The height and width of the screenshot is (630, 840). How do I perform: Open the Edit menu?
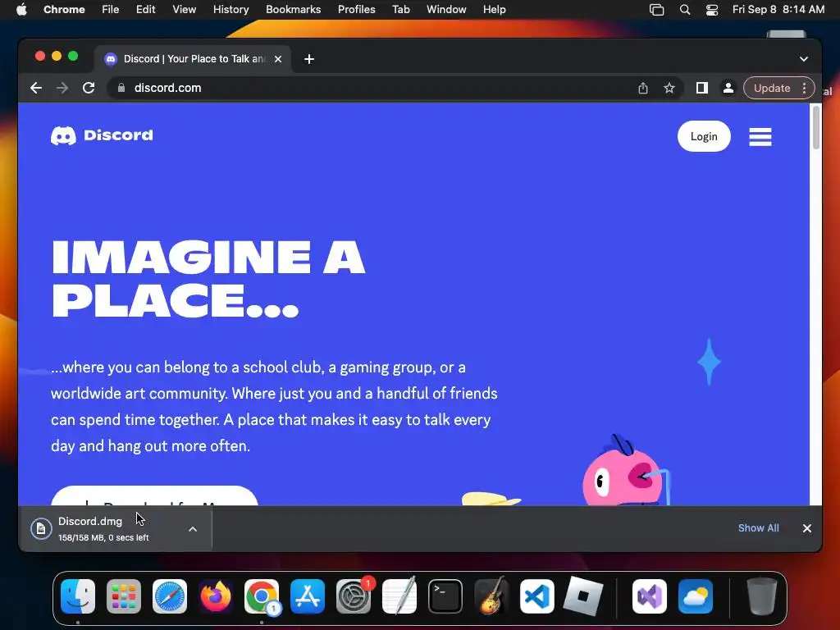pos(145,10)
